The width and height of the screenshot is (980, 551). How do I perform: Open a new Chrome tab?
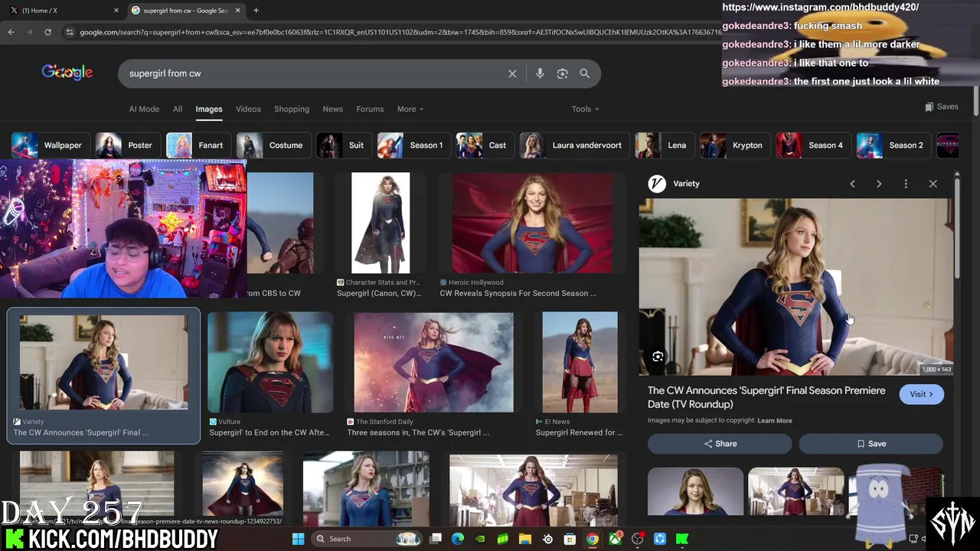tap(256, 11)
